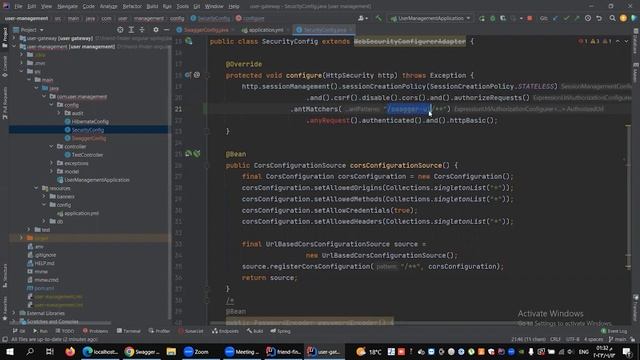
Task: Click the override gutter icon beside configure method
Action: 188,75
